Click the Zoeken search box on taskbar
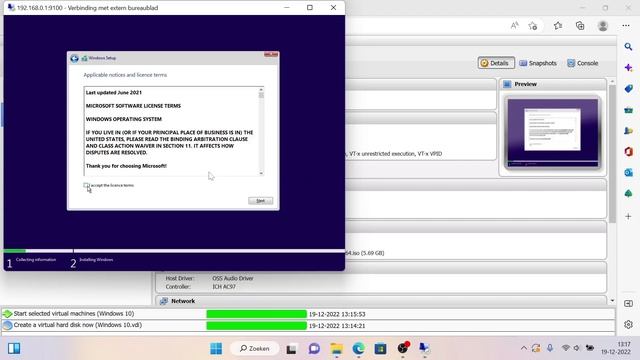Screen dimensions: 640x360 (x=255, y=349)
